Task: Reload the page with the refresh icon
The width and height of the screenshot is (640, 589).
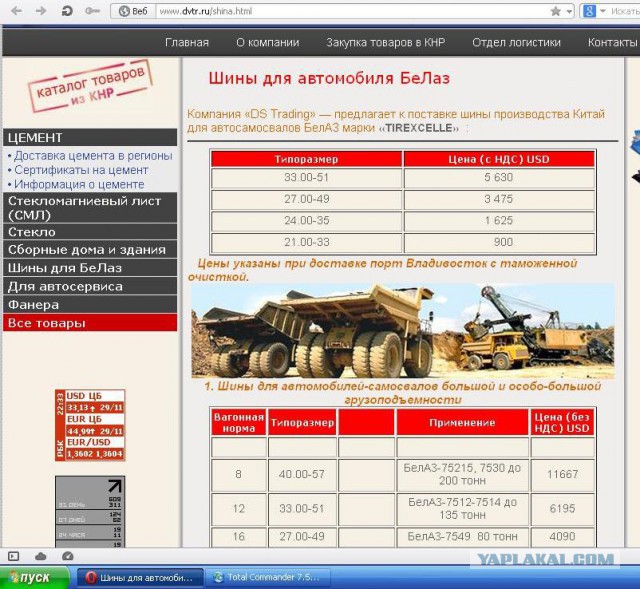Action: coord(67,11)
